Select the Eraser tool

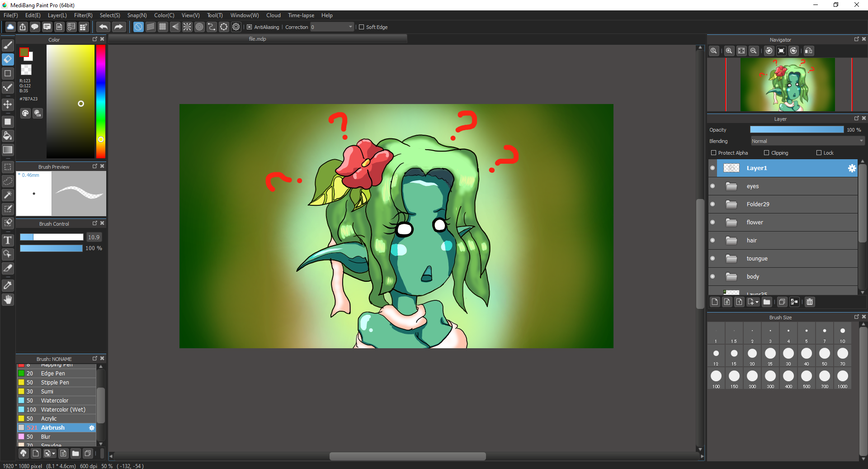click(x=8, y=59)
